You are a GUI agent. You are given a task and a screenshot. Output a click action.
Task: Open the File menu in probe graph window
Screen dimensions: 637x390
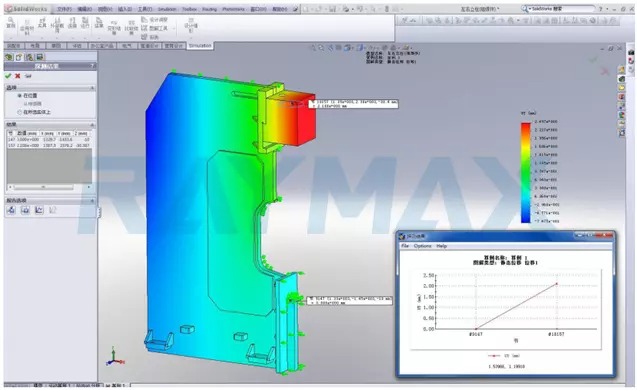405,246
